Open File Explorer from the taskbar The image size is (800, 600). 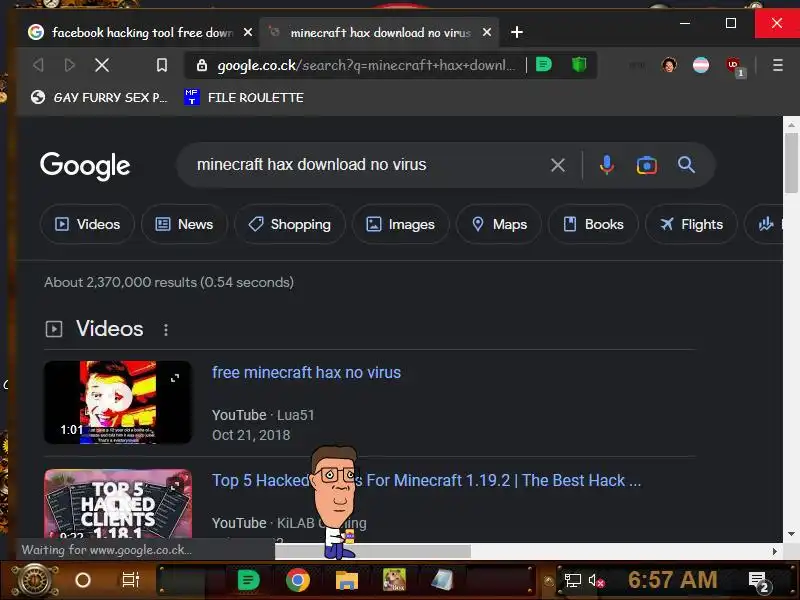click(347, 580)
